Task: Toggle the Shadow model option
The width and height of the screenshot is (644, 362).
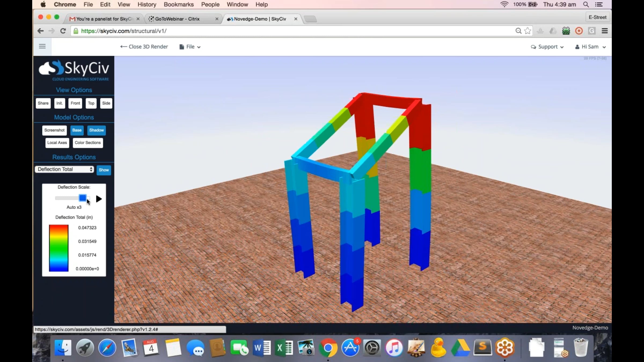Action: 96,130
